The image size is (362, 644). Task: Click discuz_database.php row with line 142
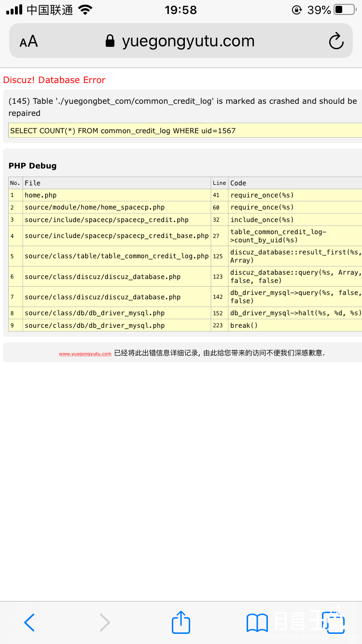(x=117, y=297)
